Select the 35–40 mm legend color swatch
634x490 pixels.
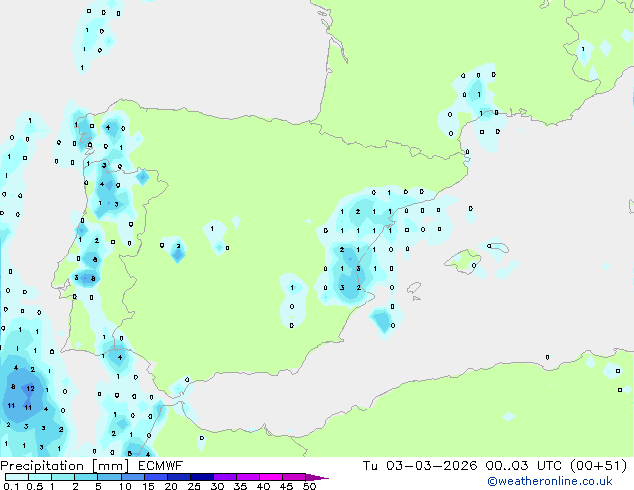[x=248, y=477]
